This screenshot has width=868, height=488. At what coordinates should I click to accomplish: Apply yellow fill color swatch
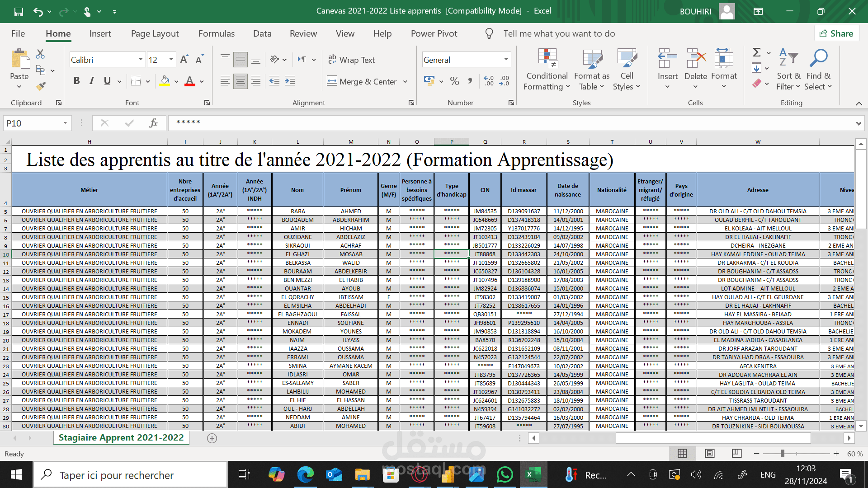pos(165,81)
